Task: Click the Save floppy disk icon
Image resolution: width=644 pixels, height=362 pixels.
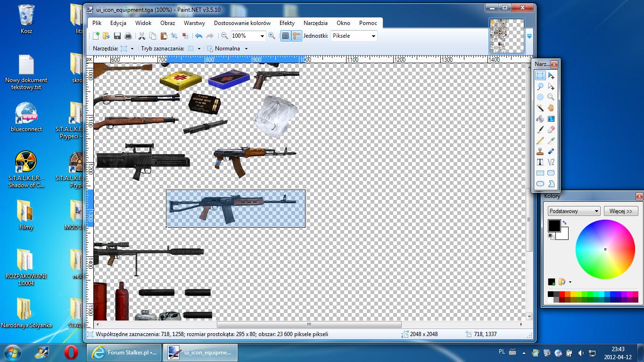Action: tap(117, 36)
